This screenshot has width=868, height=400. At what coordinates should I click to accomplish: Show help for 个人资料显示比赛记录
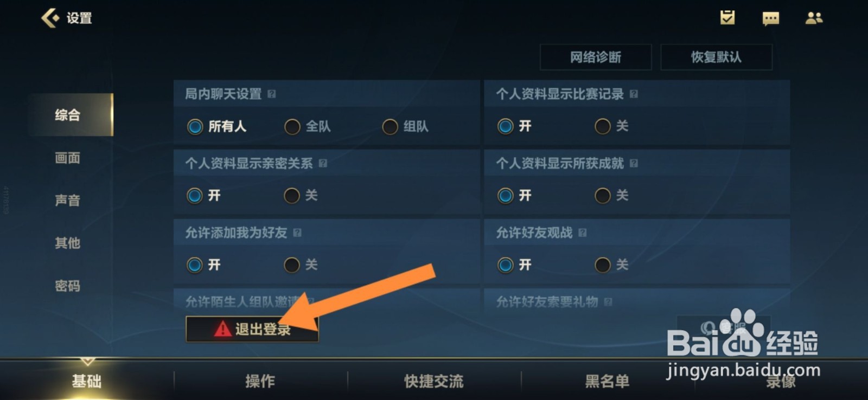pyautogui.click(x=634, y=94)
